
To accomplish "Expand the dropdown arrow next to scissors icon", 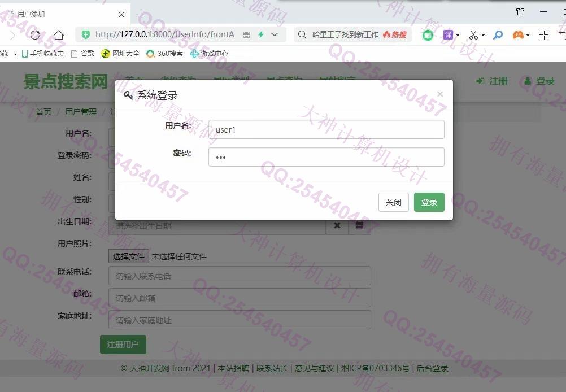I will [x=484, y=36].
